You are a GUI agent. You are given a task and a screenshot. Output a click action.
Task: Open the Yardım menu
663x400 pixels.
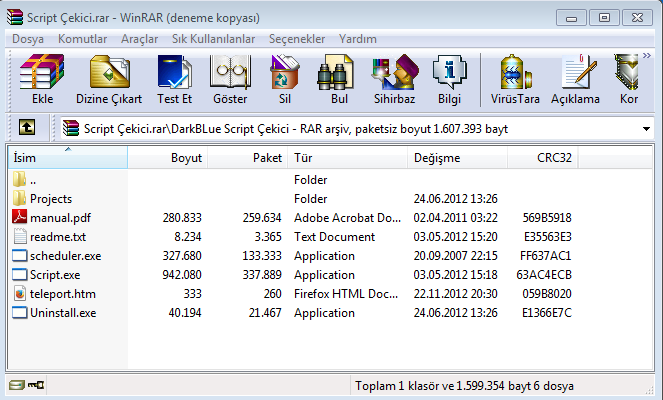(x=358, y=39)
